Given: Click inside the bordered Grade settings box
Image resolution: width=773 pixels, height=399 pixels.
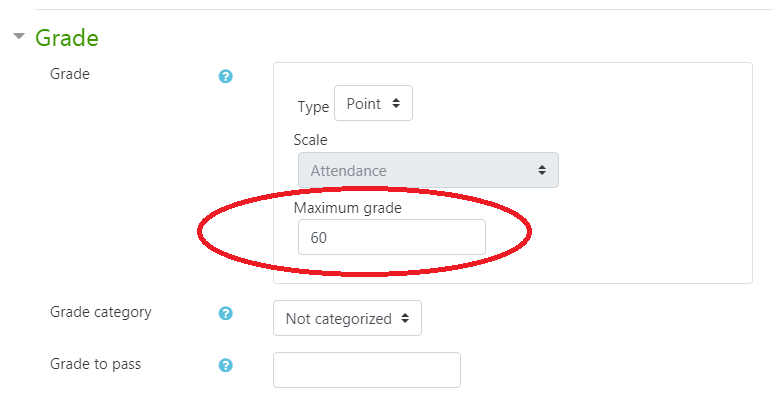Looking at the screenshot, I should pyautogui.click(x=641, y=173).
